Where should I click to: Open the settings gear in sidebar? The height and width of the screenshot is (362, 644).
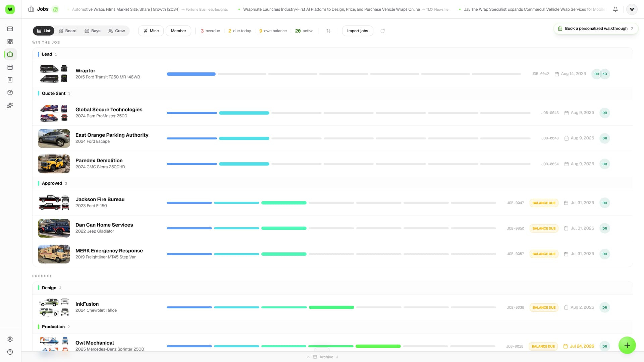tap(10, 339)
